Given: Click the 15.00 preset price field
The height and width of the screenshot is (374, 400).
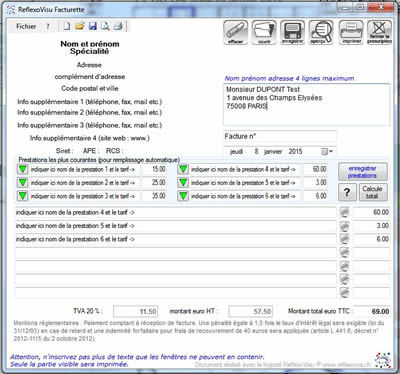Looking at the screenshot, I should pyautogui.click(x=155, y=169).
